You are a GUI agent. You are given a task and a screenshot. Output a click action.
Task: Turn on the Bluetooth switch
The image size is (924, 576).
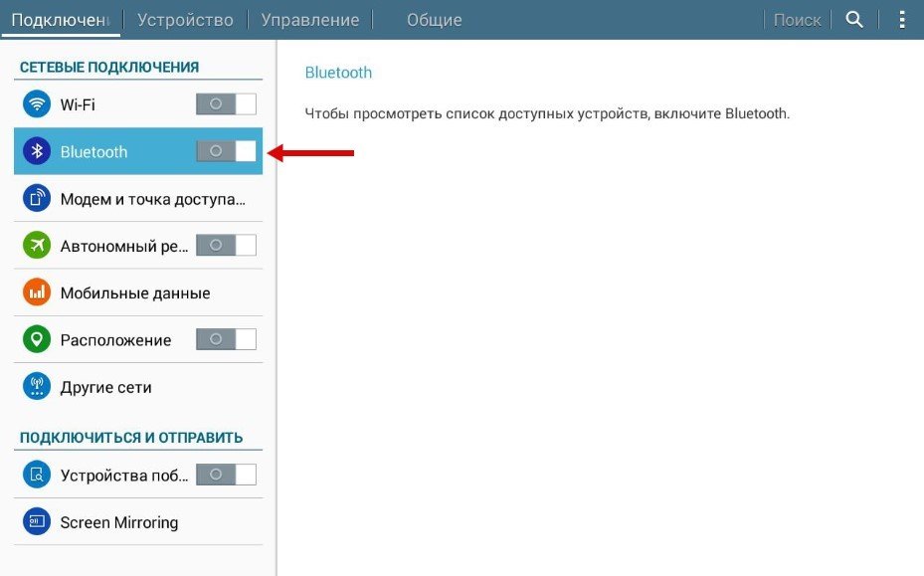227,151
